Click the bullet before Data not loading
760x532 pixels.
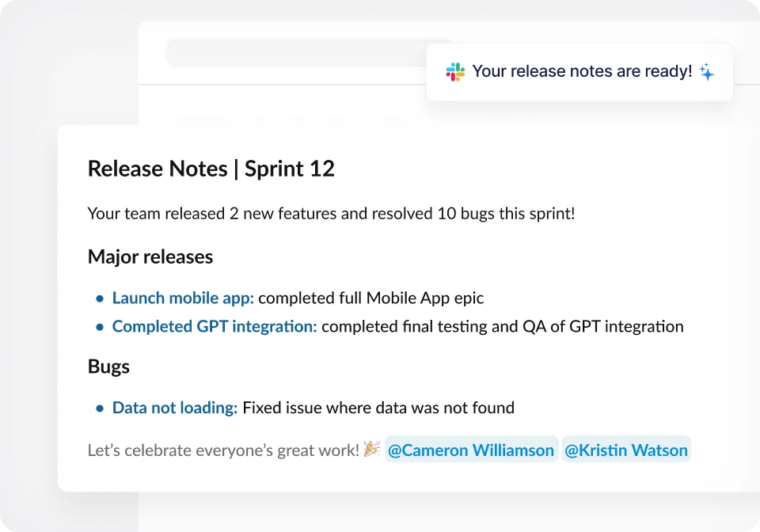click(100, 408)
